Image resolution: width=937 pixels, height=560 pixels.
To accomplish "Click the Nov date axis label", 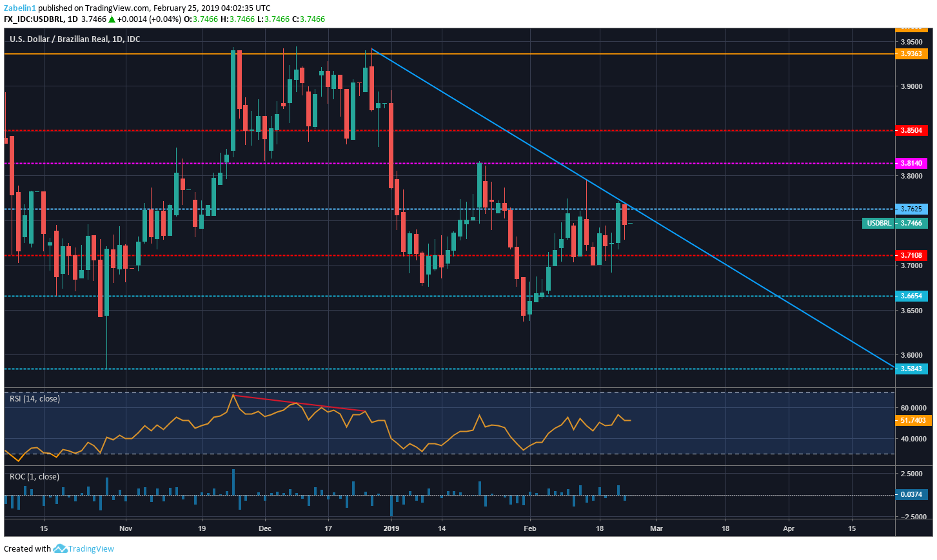I will pyautogui.click(x=126, y=528).
